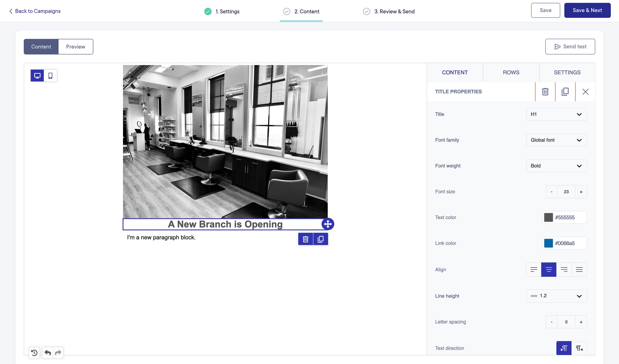Open the Preview tab

(x=76, y=47)
